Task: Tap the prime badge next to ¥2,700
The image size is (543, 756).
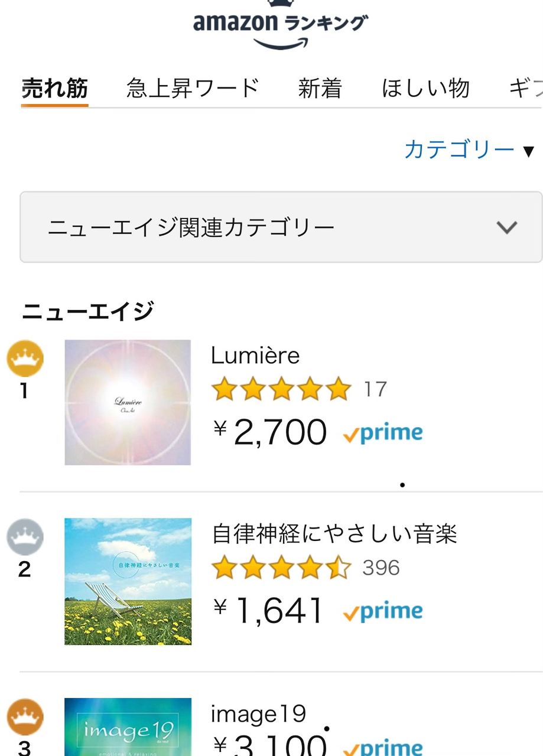Action: coord(383,434)
